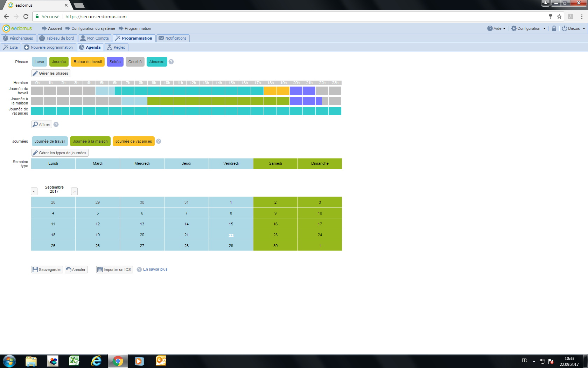
Task: Select the Soirée phase color swatch
Action: tap(115, 62)
